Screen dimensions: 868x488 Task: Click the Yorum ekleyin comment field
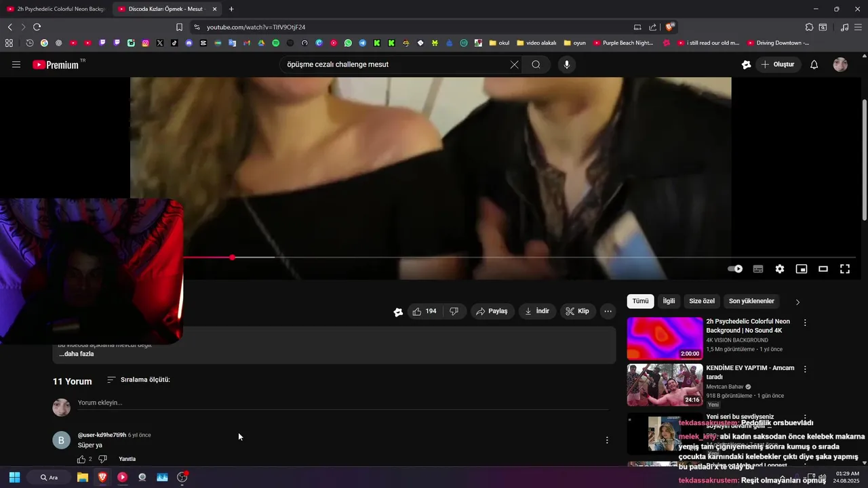click(x=342, y=403)
